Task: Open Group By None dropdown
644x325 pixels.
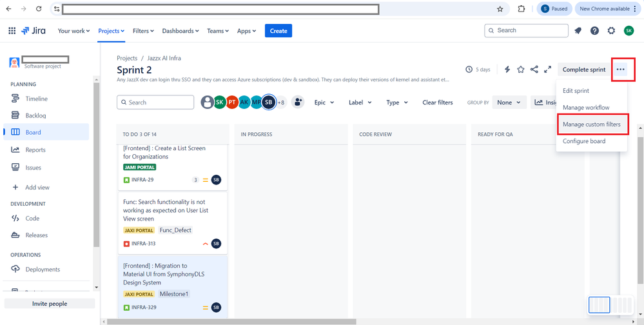Action: [509, 103]
